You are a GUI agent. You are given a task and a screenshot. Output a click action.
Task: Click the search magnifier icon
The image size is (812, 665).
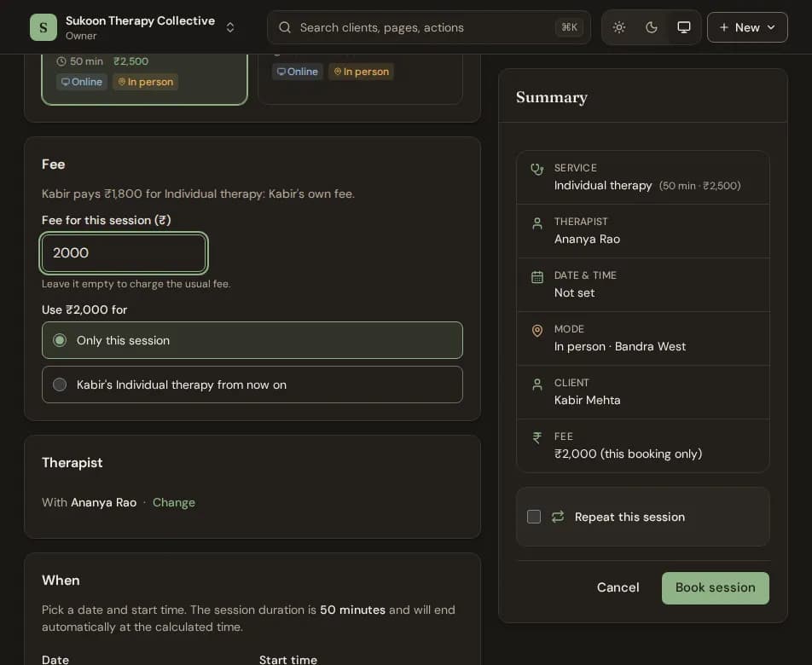click(x=285, y=27)
